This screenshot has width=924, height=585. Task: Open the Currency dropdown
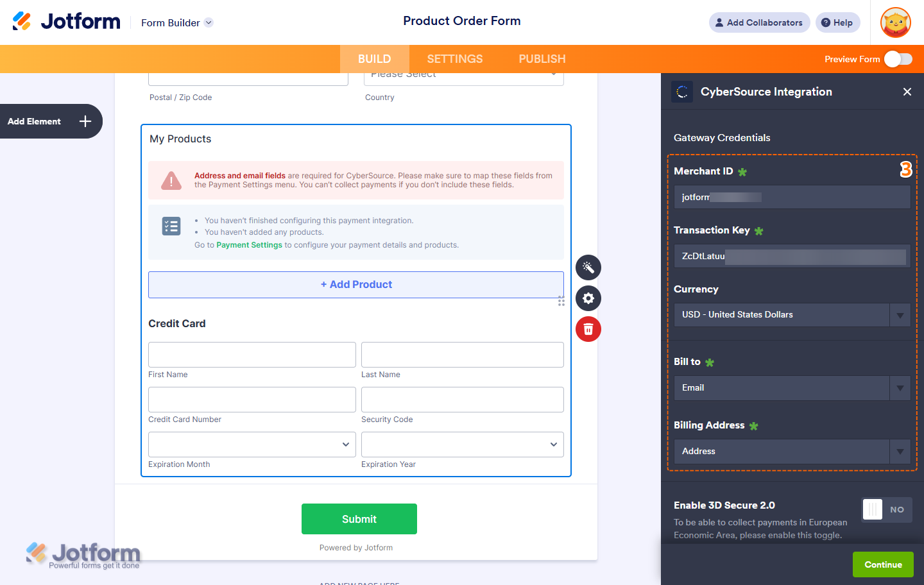click(x=792, y=315)
